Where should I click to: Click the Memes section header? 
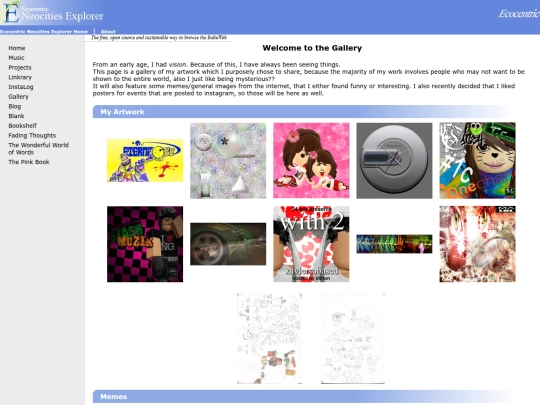tap(304, 396)
